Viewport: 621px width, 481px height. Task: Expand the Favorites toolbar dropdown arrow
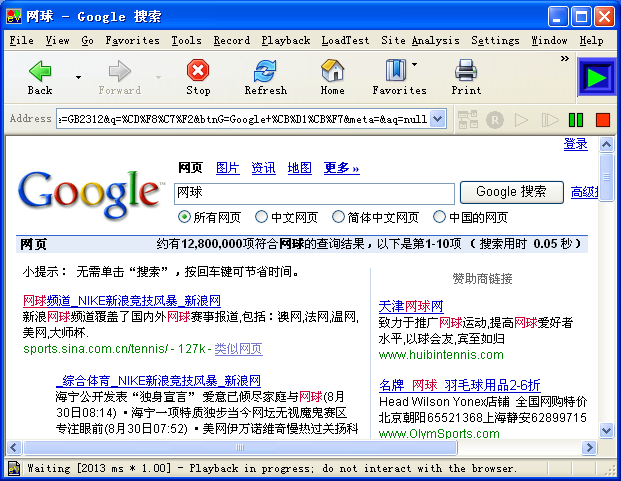[x=415, y=64]
